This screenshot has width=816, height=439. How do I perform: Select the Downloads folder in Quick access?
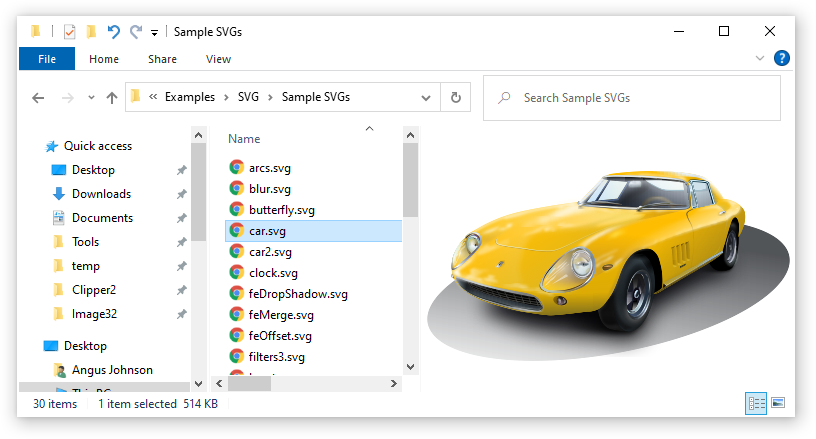[101, 194]
